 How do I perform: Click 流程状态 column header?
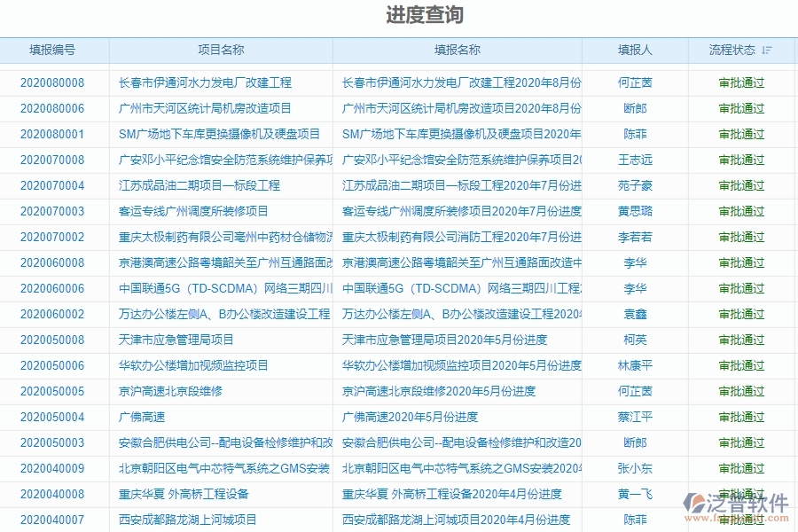pyautogui.click(x=734, y=51)
